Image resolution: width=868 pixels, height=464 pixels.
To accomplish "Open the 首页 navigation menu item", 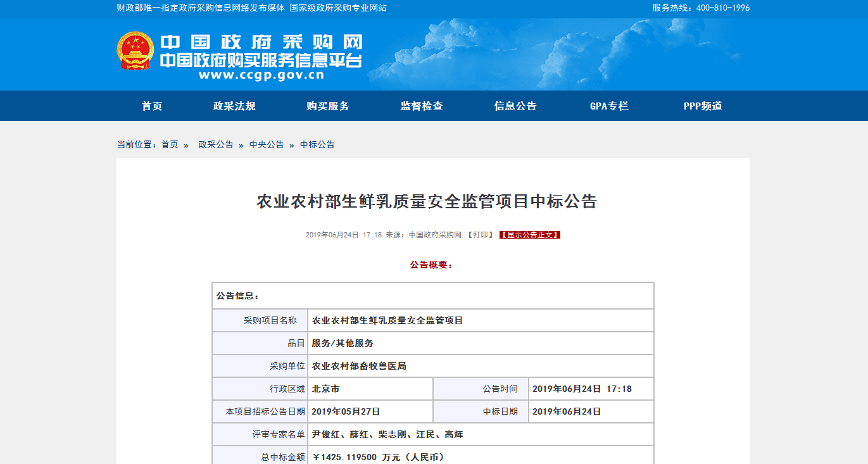I will coord(152,106).
